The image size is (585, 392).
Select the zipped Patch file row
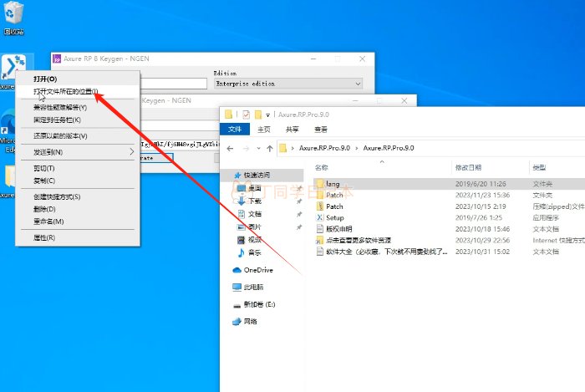click(449, 206)
